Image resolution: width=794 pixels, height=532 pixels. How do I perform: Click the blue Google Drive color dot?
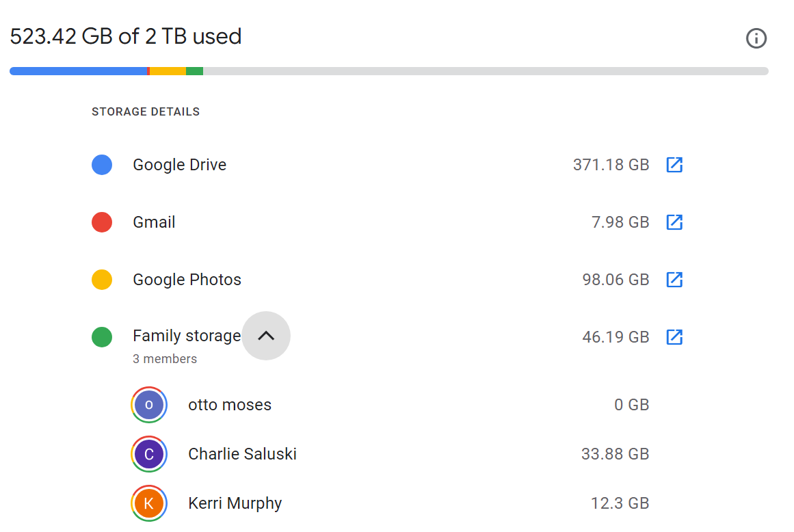point(102,165)
